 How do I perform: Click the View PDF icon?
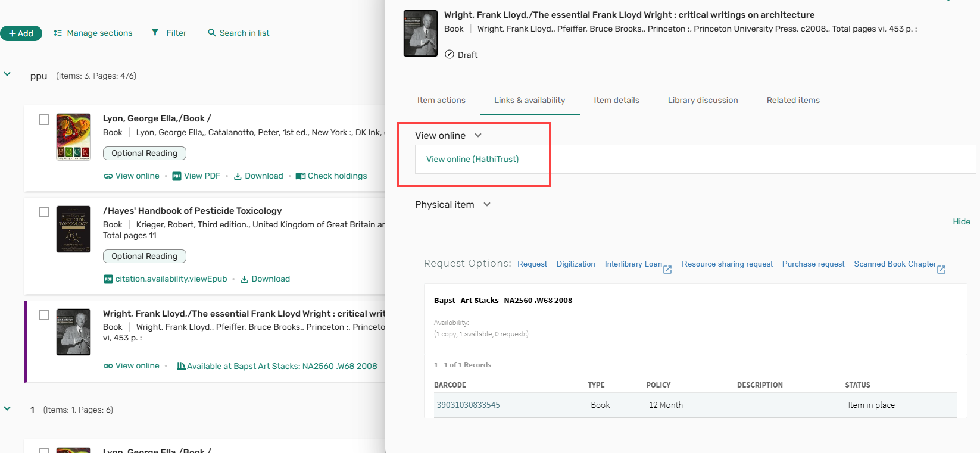coord(177,176)
